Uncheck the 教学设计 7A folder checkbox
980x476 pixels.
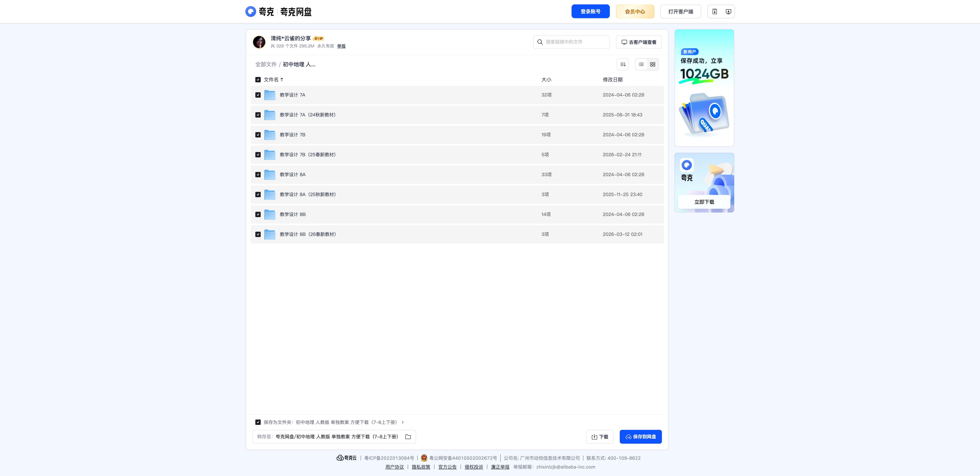coord(258,95)
